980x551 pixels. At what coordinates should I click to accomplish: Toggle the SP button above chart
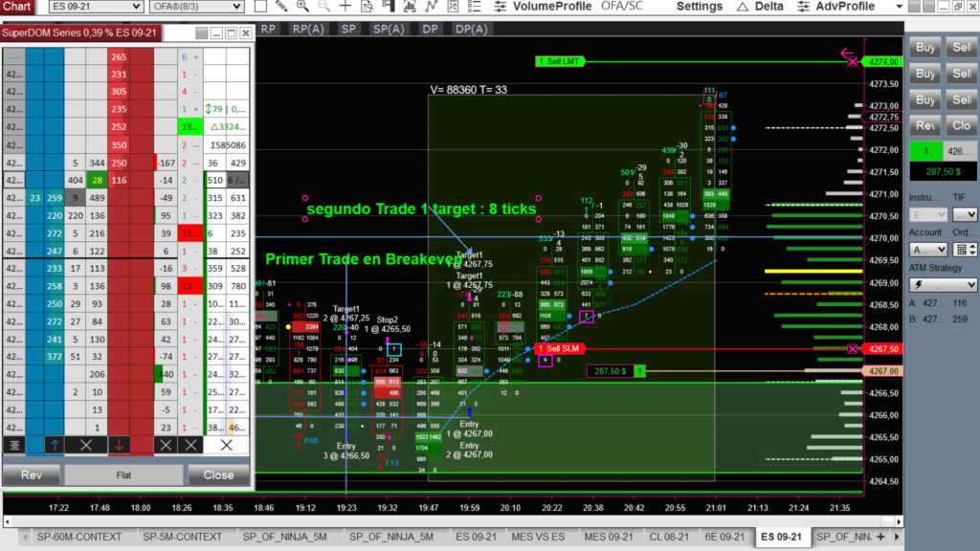[x=348, y=29]
